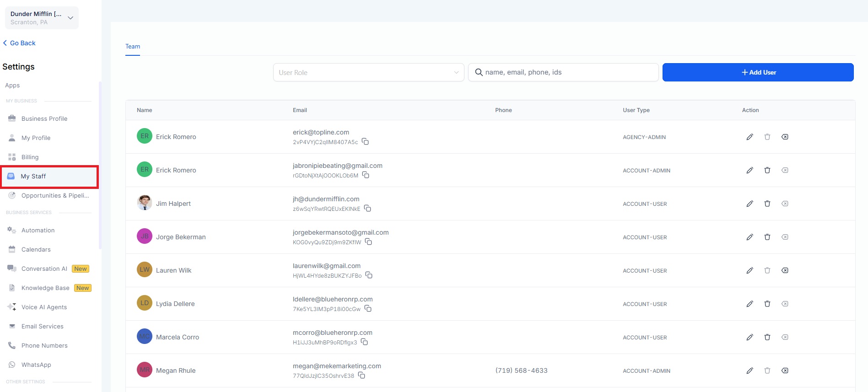Screen dimensions: 868x392
Task: Click the Name column header
Action: 145,110
